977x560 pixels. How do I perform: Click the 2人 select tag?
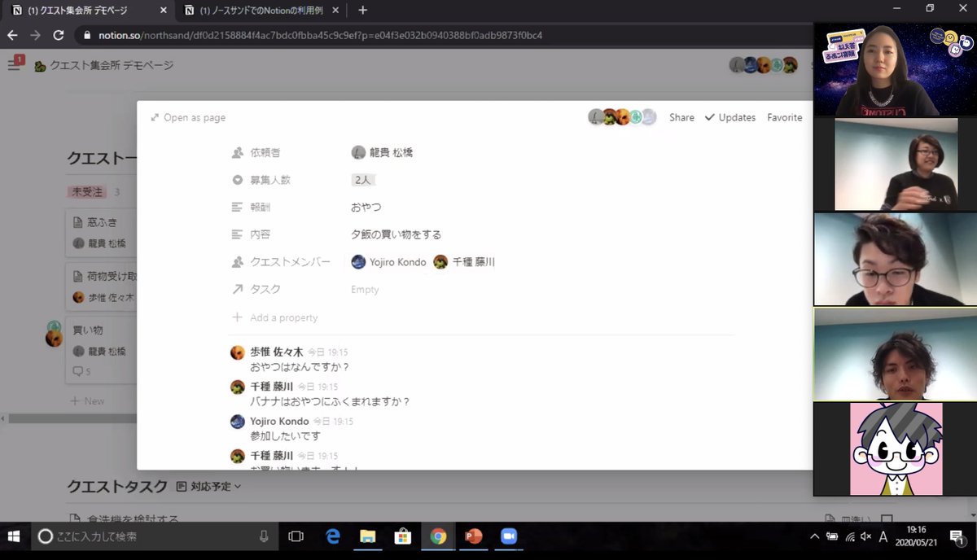point(363,180)
